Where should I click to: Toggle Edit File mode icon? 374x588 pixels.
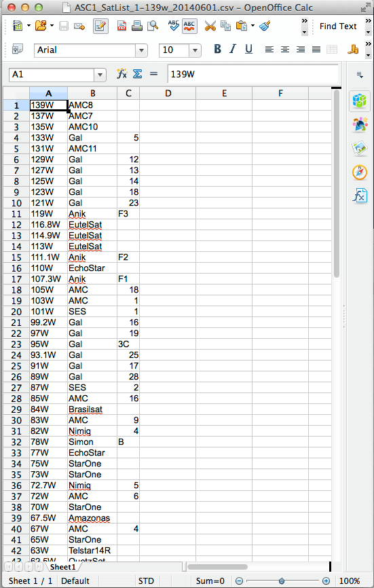[100, 26]
